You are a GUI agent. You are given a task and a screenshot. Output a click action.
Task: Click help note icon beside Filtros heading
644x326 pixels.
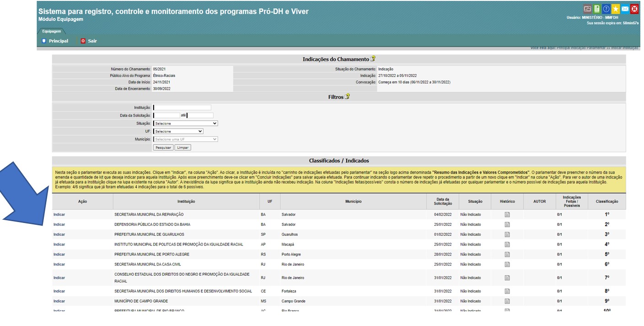point(347,97)
